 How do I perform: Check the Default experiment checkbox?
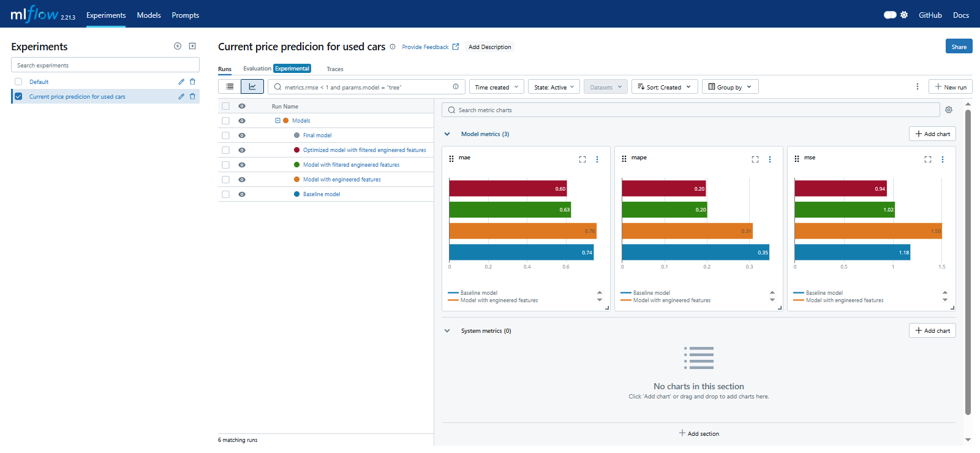[x=18, y=82]
